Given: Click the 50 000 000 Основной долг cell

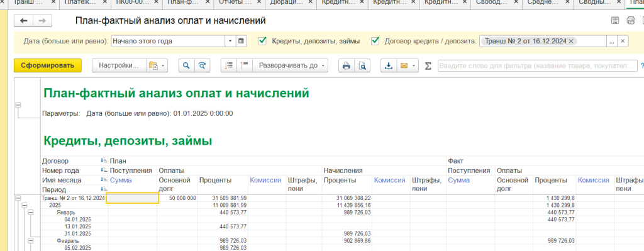Looking at the screenshot, I should (177, 198).
